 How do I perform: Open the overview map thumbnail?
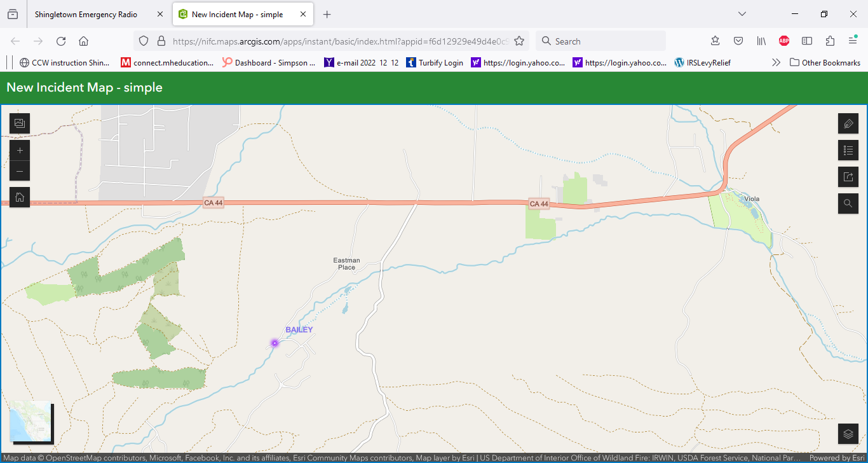(x=31, y=422)
